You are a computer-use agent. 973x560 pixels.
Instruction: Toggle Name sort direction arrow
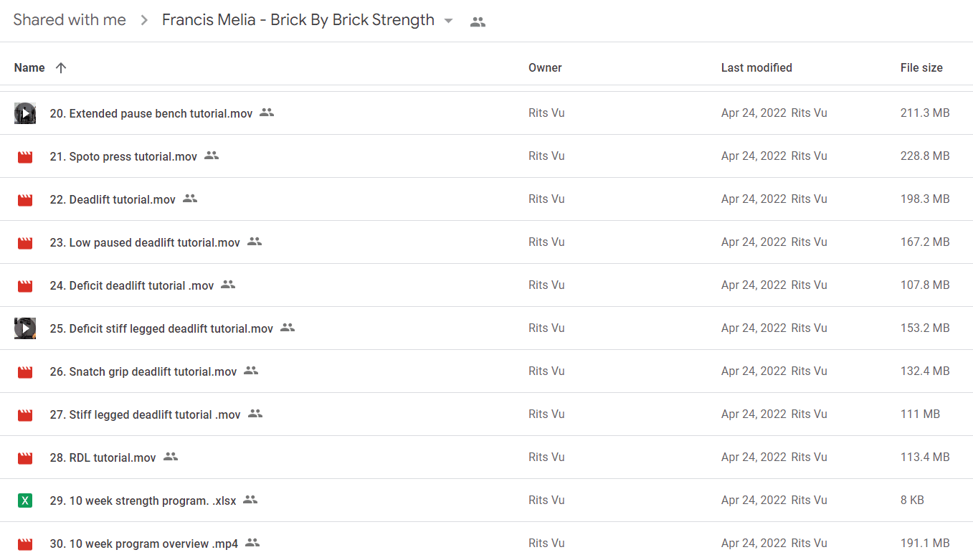point(61,67)
